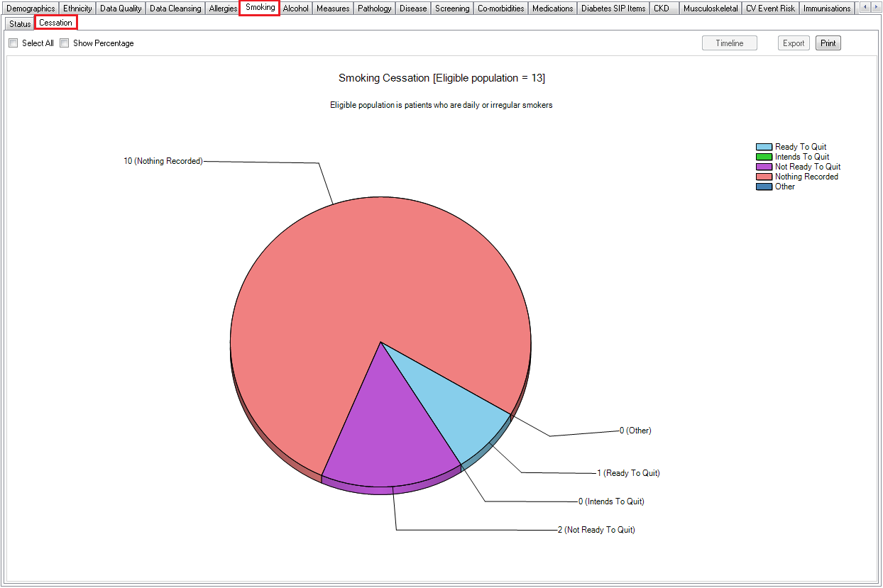Click the Smoking Cessation chart title
883x588 pixels.
click(441, 78)
